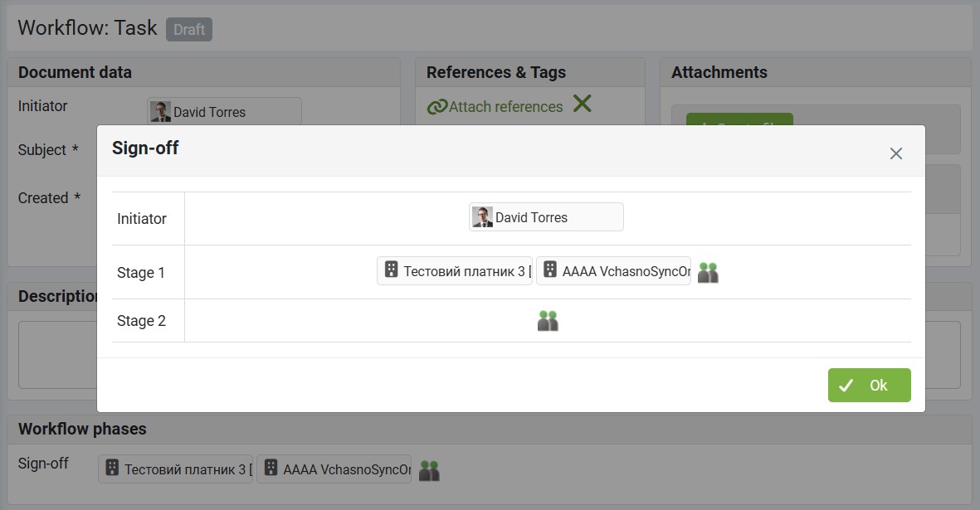Select David Torres chip under Document data
The image size is (980, 510).
click(x=224, y=112)
